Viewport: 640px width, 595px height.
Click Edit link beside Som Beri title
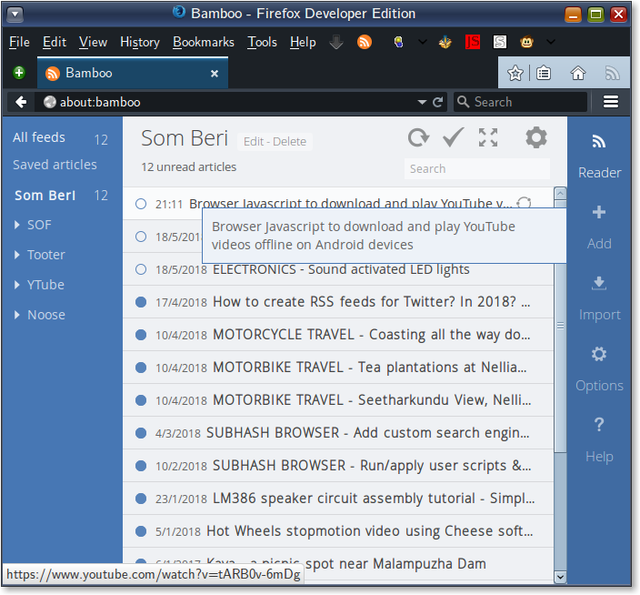coord(253,142)
